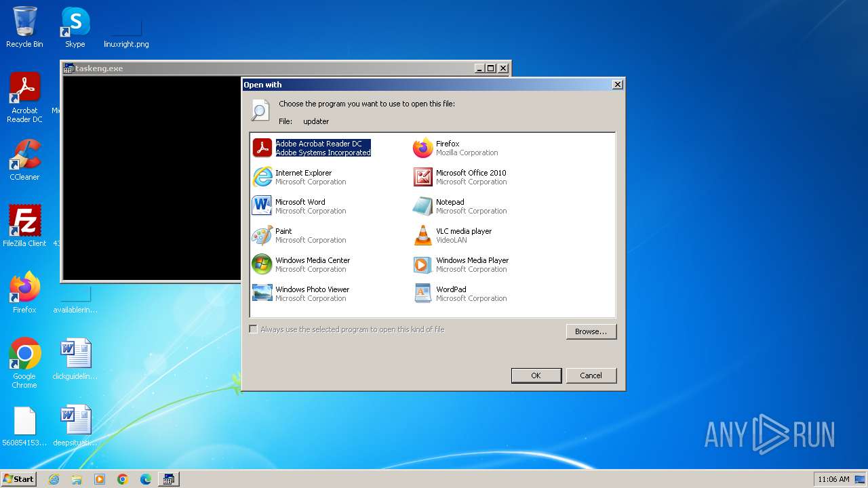Pick the WordPad program icon
The height and width of the screenshot is (488, 868).
click(x=422, y=293)
